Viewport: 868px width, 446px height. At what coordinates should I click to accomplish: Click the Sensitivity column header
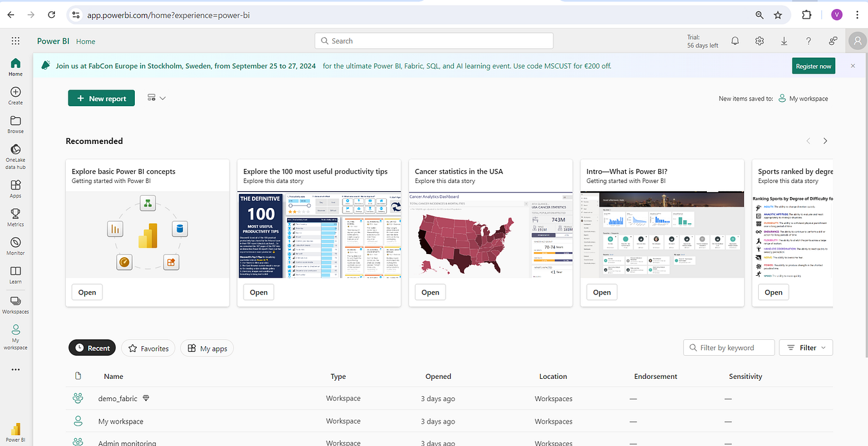tap(745, 376)
